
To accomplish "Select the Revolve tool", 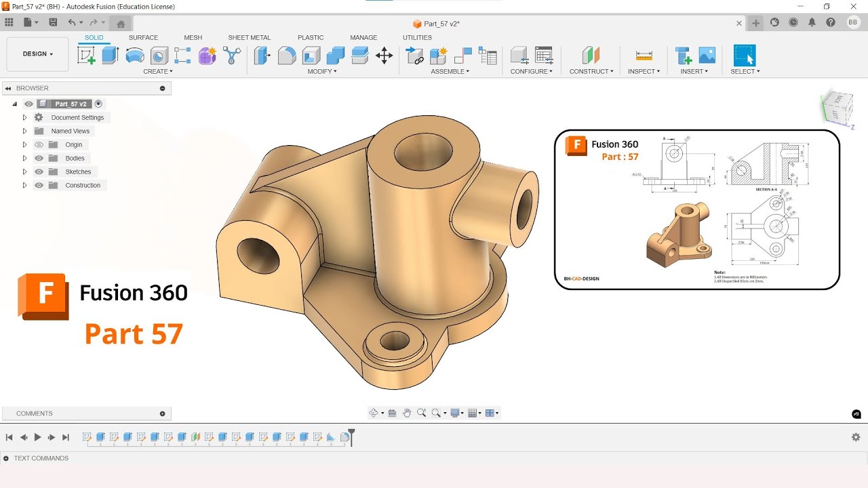I will click(135, 56).
